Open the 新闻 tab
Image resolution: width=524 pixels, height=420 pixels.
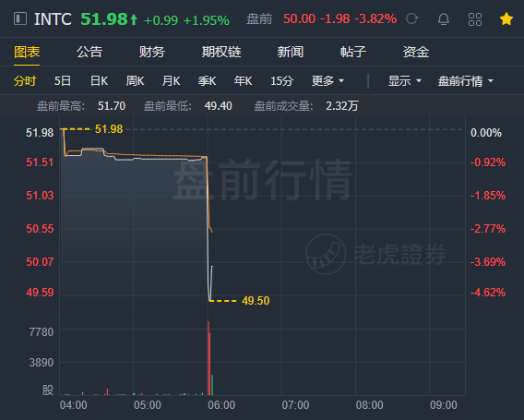point(291,52)
